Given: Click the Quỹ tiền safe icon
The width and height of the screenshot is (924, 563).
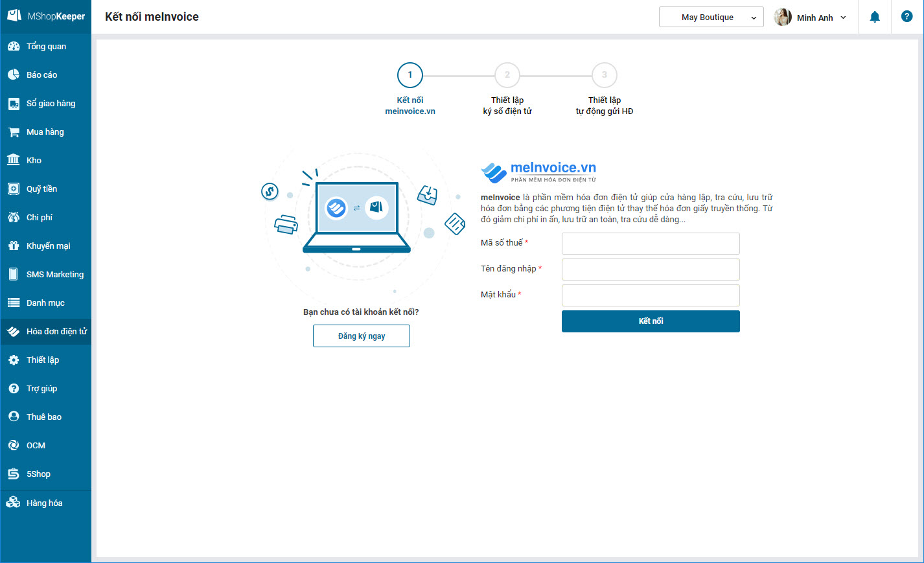Looking at the screenshot, I should click(14, 189).
